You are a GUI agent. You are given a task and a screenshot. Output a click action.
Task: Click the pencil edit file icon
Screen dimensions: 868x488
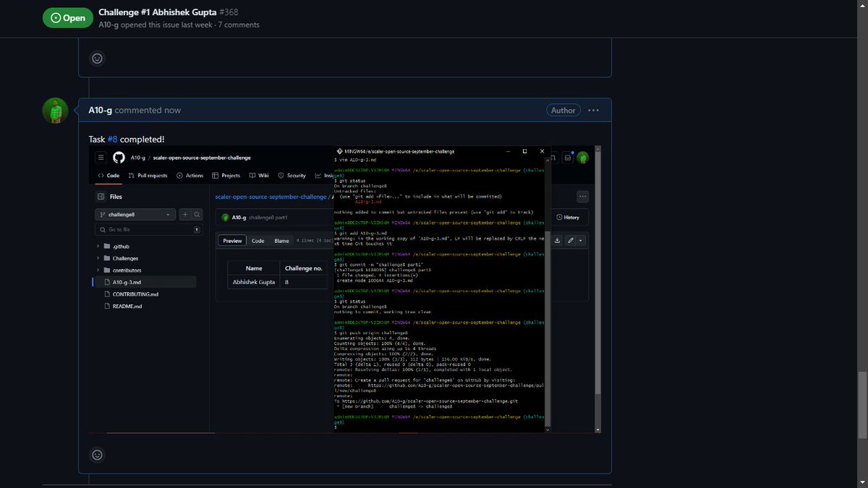(570, 241)
